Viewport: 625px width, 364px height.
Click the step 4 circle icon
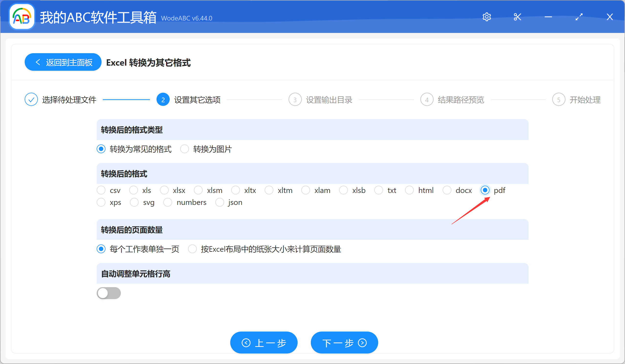(x=427, y=99)
